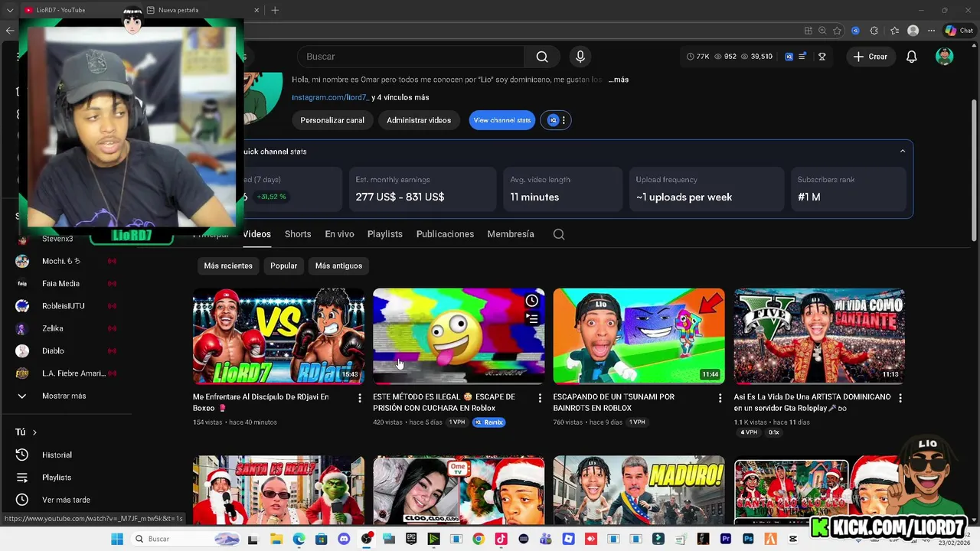Click the Personalizar canal button
This screenshot has height=551, width=980.
332,120
